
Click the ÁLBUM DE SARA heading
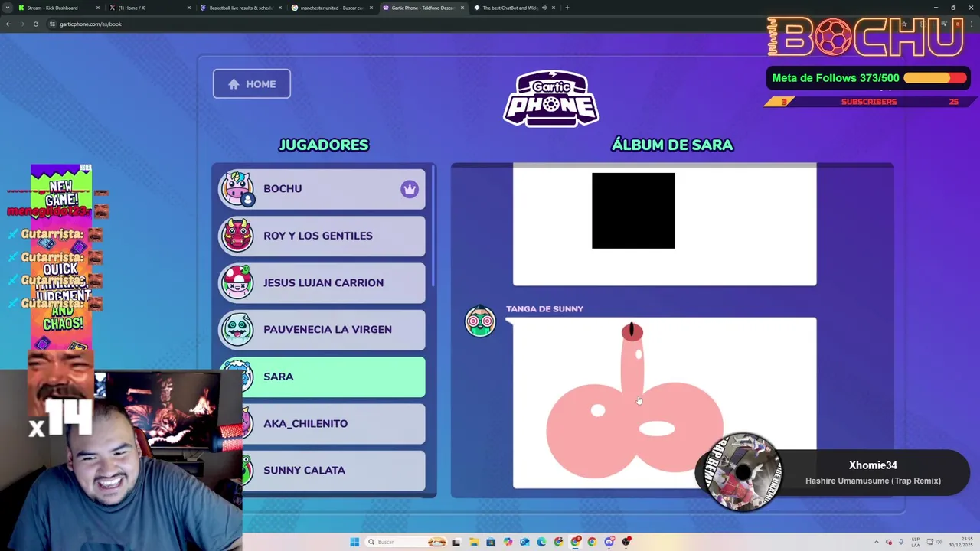pyautogui.click(x=672, y=145)
